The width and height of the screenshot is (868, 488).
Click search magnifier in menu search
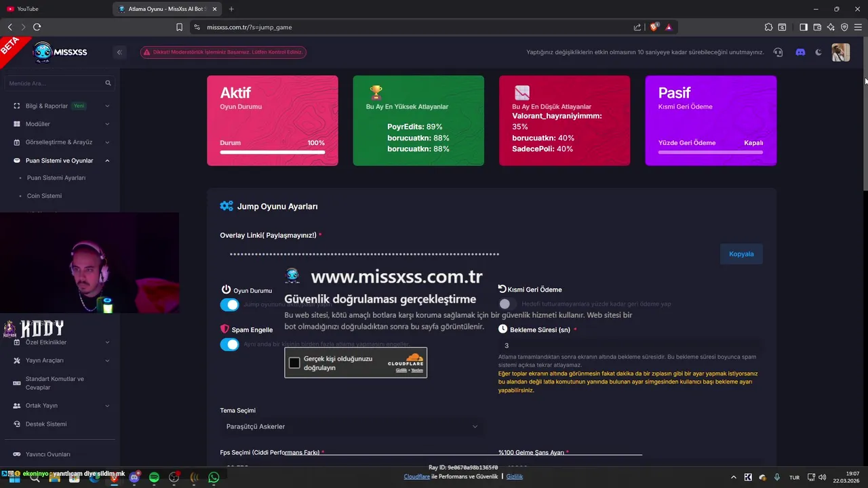(108, 83)
